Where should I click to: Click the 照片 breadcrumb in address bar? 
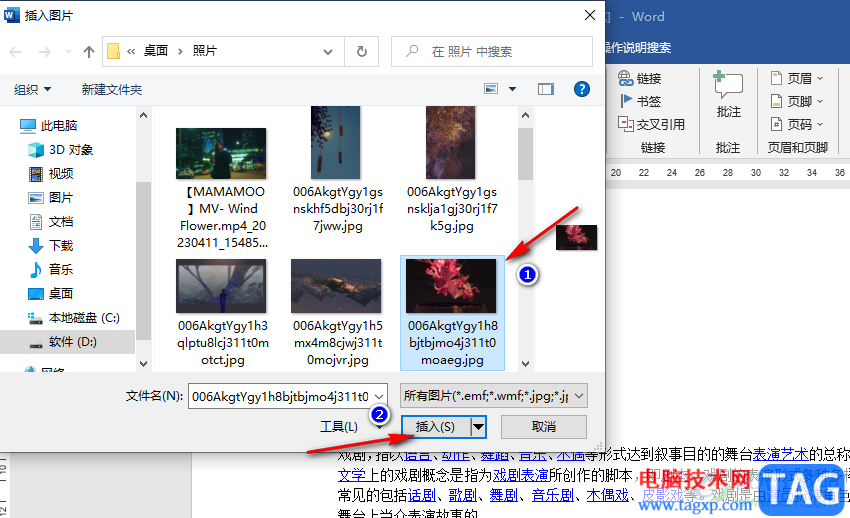pyautogui.click(x=205, y=51)
